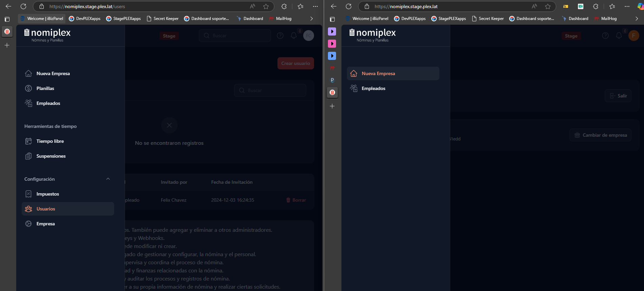
Task: Select Nueva Empresa in right window sidebar
Action: [393, 73]
